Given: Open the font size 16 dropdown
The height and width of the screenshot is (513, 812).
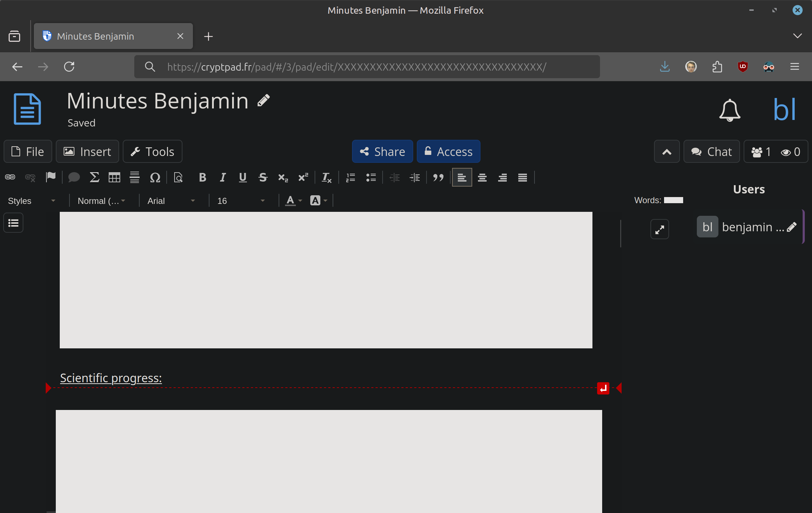Looking at the screenshot, I should coord(241,201).
